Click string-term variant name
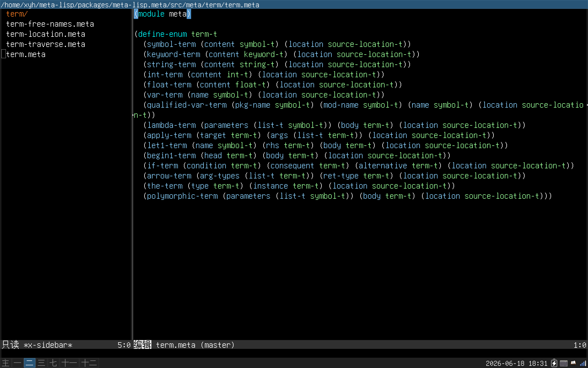 coord(171,65)
